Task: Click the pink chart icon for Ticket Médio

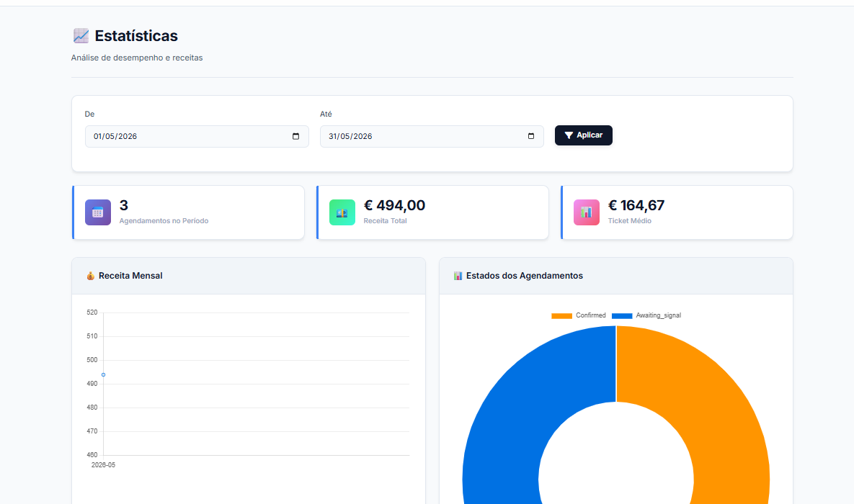Action: coord(587,212)
